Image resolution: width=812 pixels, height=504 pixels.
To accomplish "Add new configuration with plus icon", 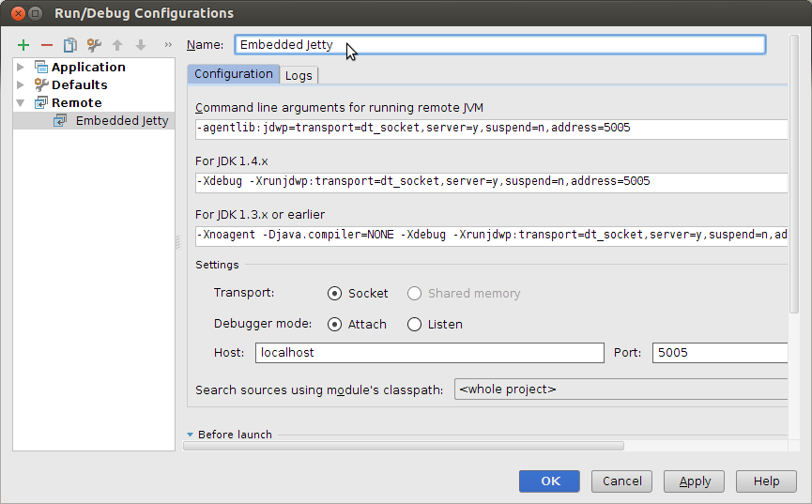I will coord(23,45).
